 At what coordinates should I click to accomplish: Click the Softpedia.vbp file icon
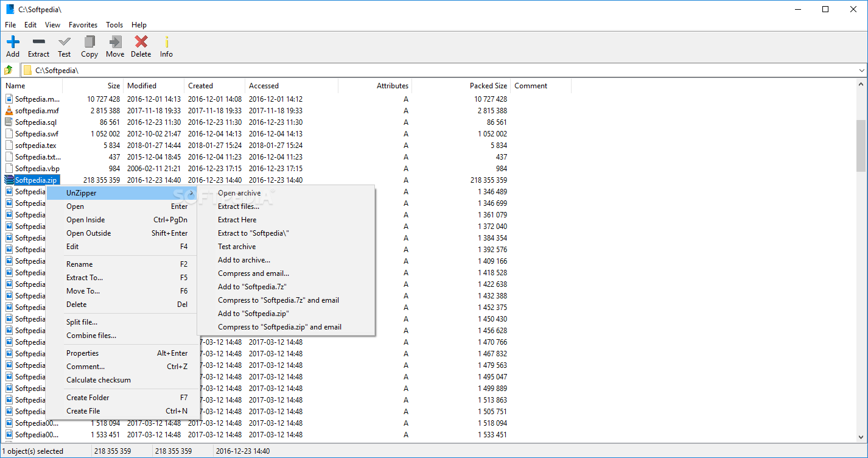[9, 168]
